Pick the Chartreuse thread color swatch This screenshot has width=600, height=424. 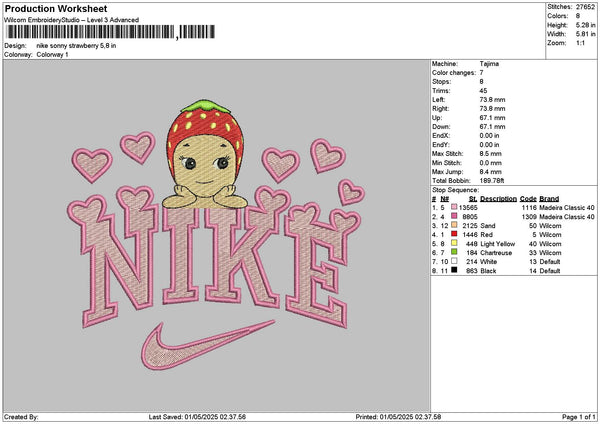click(x=453, y=253)
